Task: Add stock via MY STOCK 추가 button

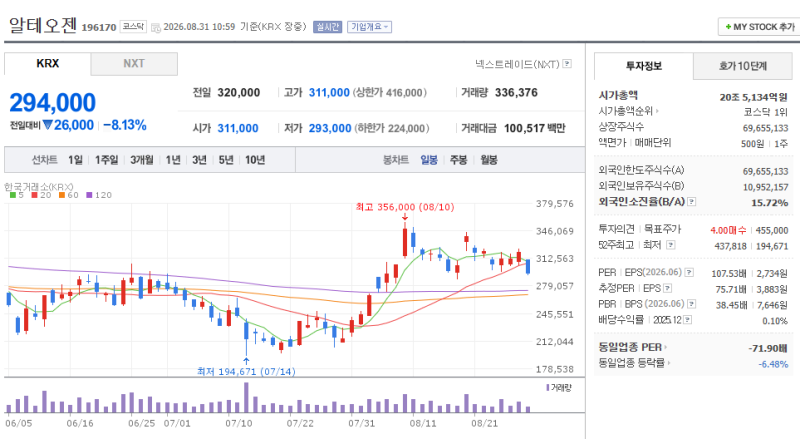Action: 759,27
